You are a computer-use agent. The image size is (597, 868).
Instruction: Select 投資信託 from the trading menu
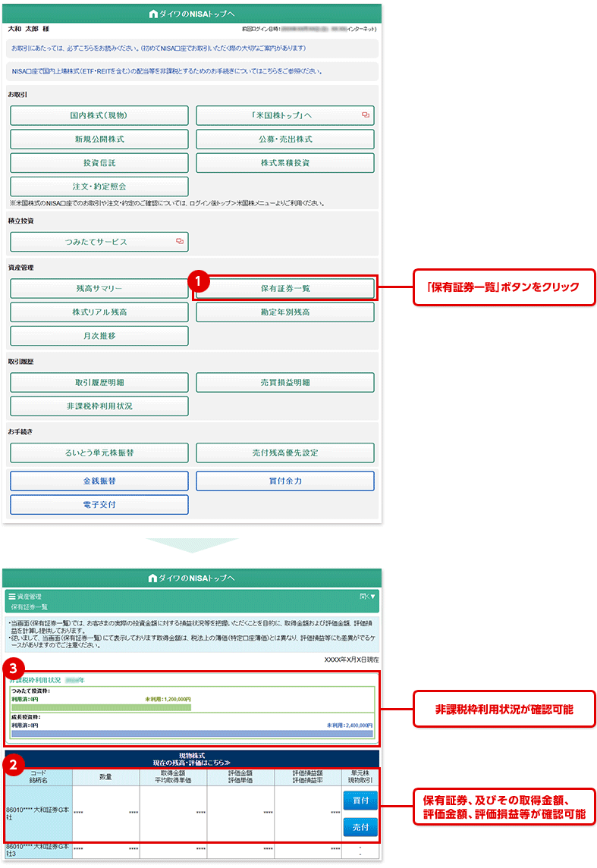pyautogui.click(x=99, y=163)
